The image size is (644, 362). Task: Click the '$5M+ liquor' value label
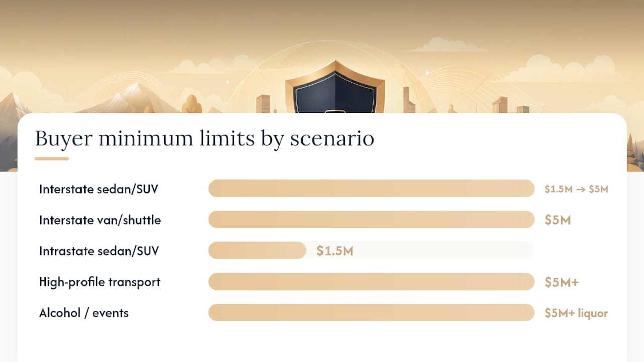point(576,313)
